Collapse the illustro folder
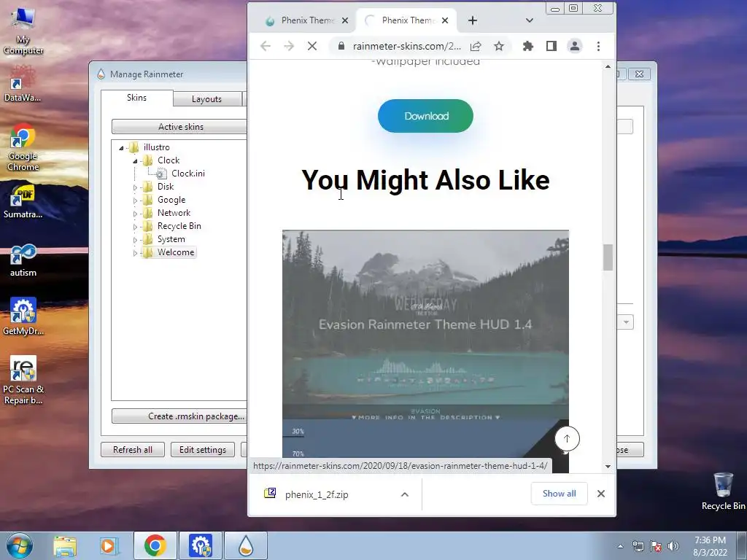This screenshot has width=747, height=560. click(x=122, y=147)
